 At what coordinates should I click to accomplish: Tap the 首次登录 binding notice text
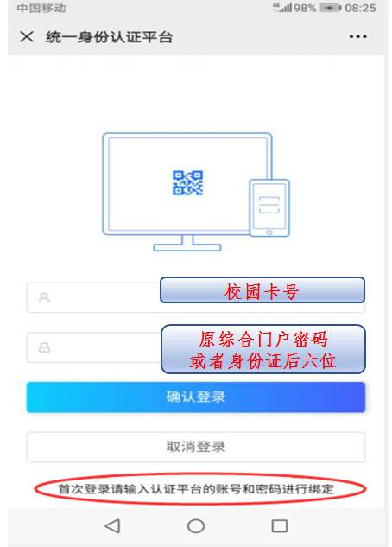click(196, 489)
